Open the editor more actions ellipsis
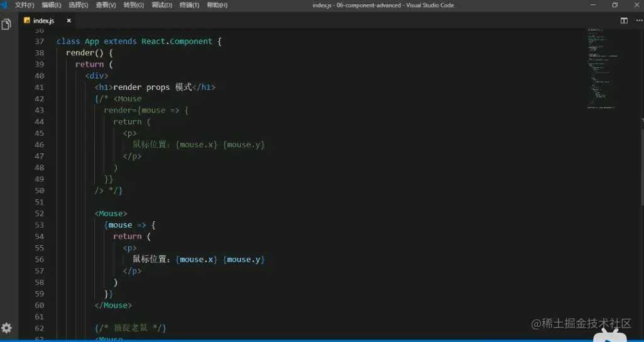The image size is (644, 342). [639, 21]
